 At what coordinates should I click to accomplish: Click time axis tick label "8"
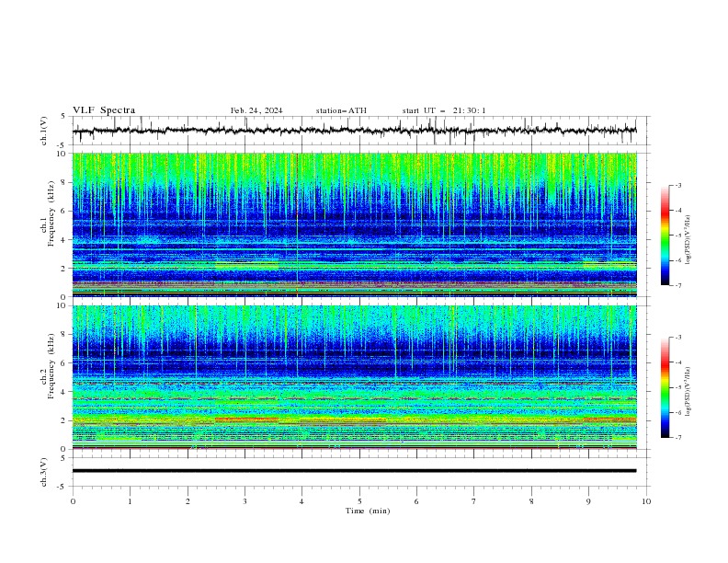[x=531, y=501]
